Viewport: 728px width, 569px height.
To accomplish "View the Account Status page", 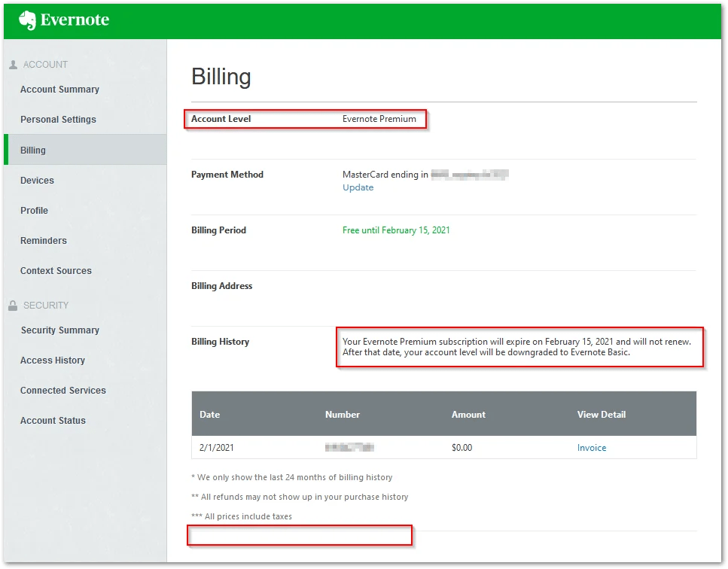I will [53, 421].
